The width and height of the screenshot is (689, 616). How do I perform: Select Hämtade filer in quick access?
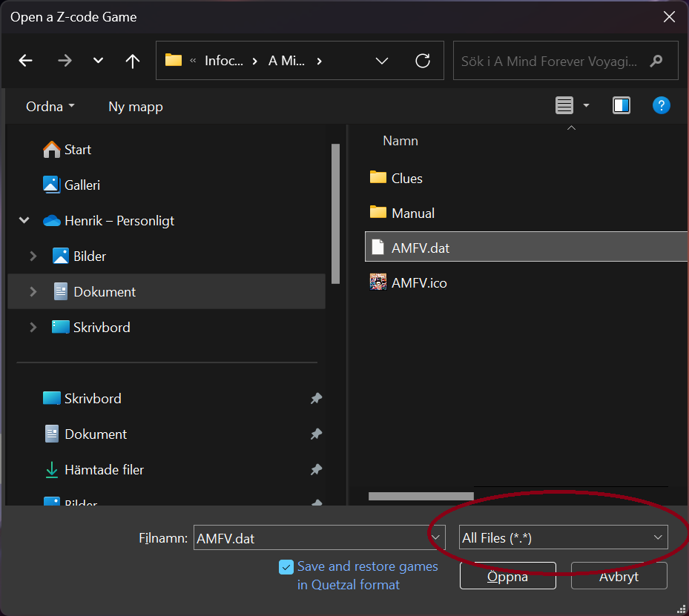104,469
